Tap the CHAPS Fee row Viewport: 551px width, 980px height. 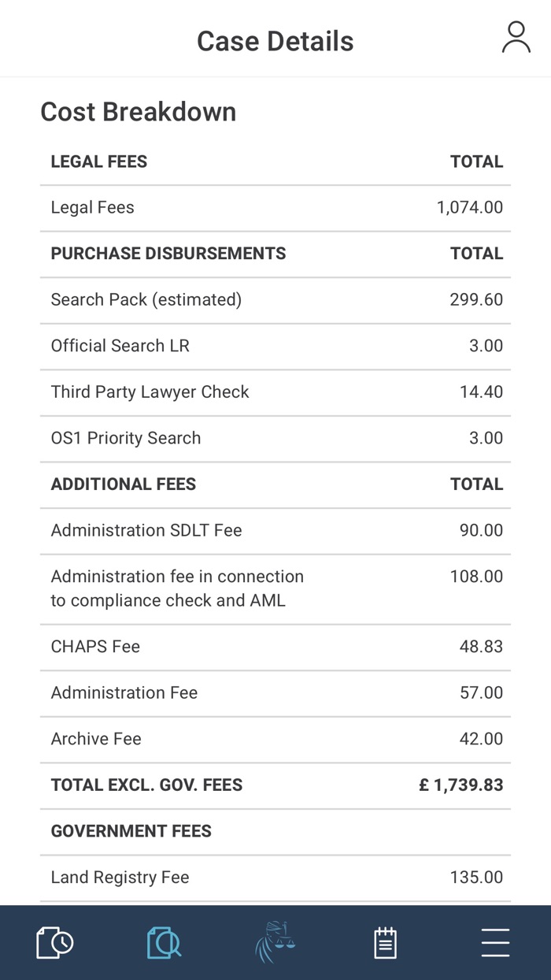[x=275, y=647]
